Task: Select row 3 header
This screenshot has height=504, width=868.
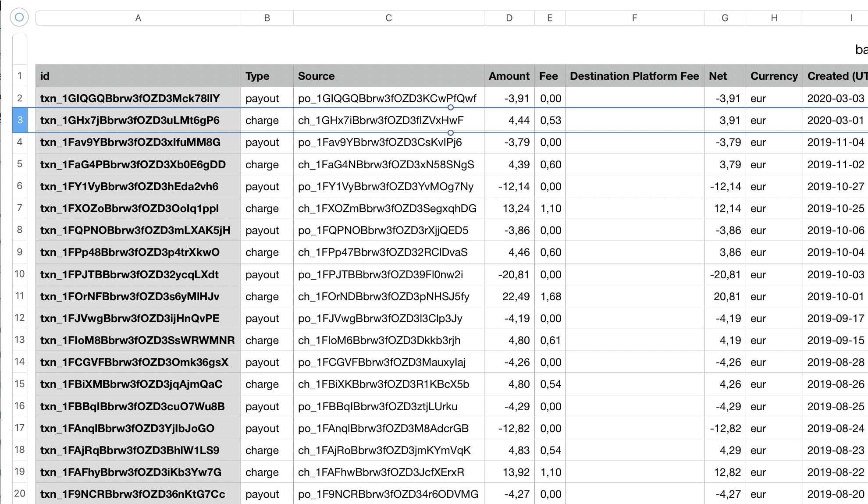Action: pyautogui.click(x=20, y=120)
